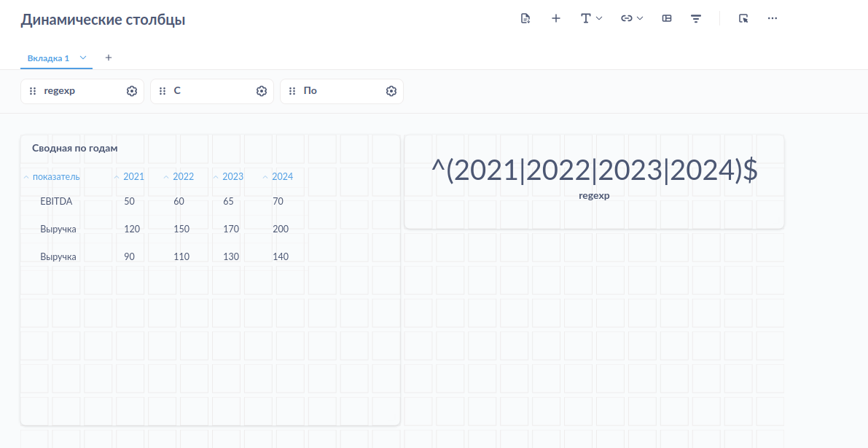Click the drag handle of По filter
The height and width of the screenshot is (448, 868).
[292, 91]
